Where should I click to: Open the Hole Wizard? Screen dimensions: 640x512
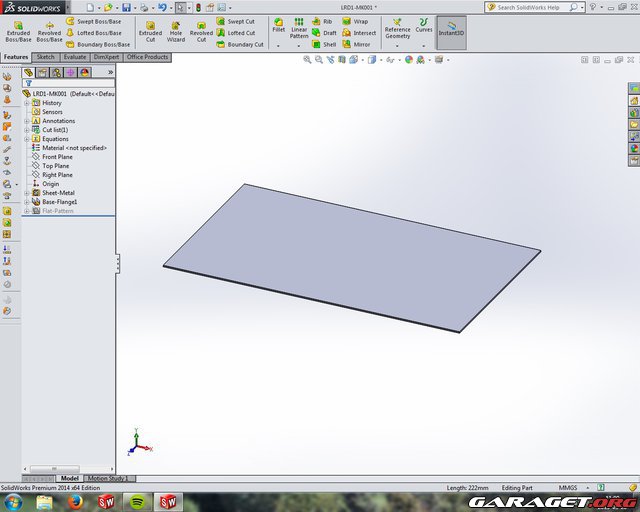176,30
